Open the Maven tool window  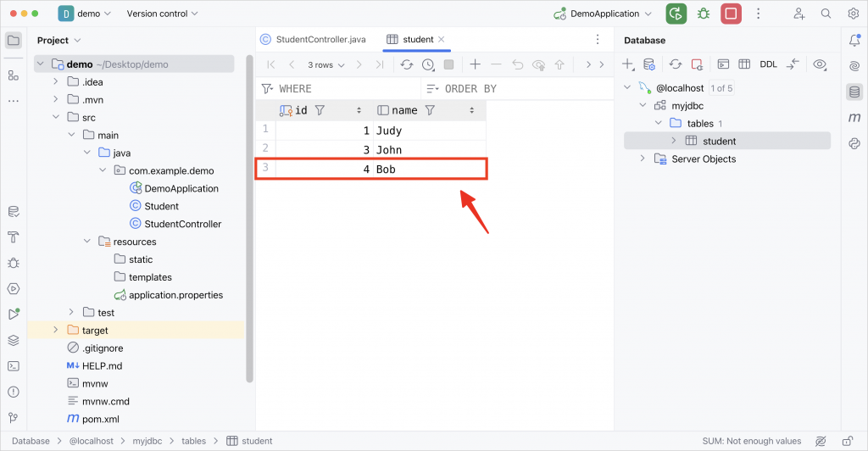pyautogui.click(x=854, y=117)
